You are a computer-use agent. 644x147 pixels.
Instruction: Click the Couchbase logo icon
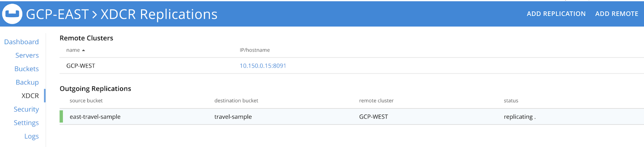12,14
